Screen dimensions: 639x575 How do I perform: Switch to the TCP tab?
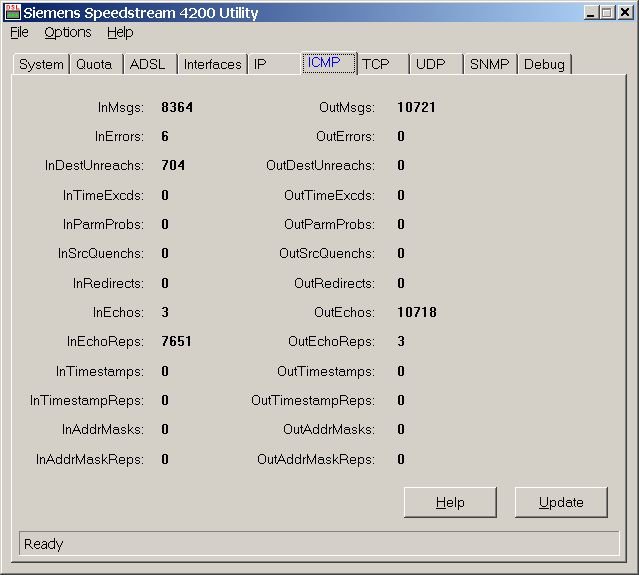383,64
